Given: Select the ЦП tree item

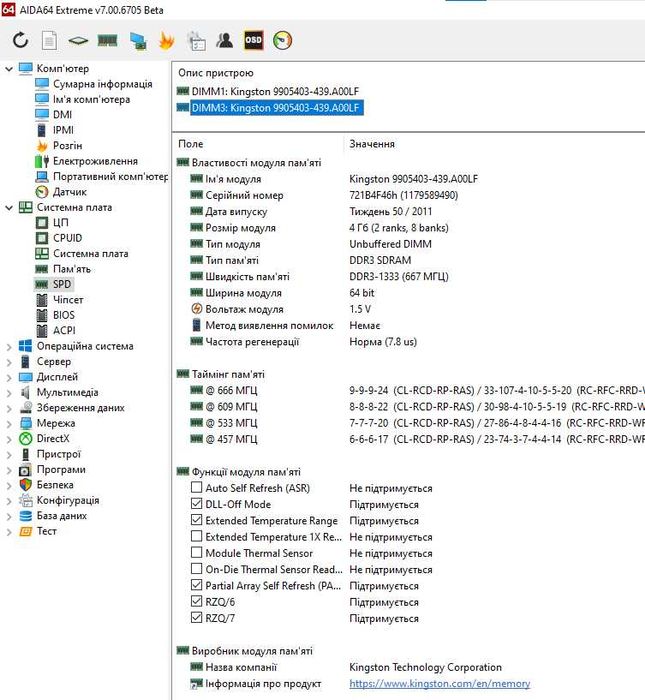Looking at the screenshot, I should (61, 222).
